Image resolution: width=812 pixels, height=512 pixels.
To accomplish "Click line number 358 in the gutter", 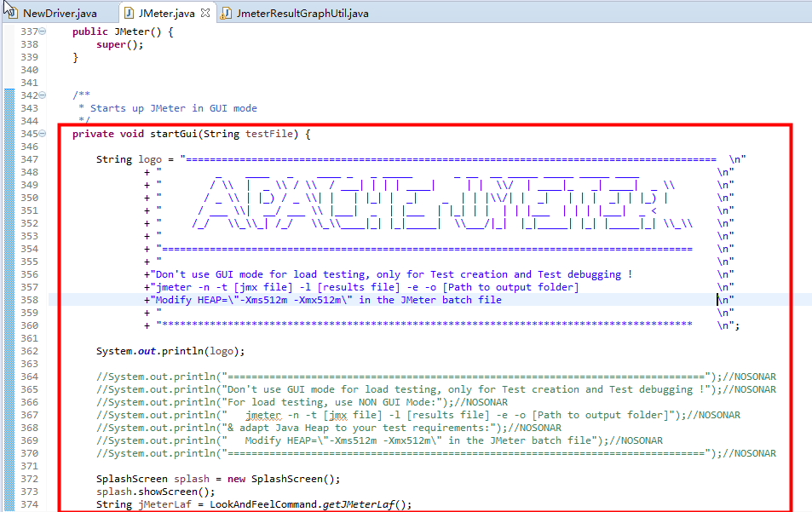I will click(x=30, y=300).
